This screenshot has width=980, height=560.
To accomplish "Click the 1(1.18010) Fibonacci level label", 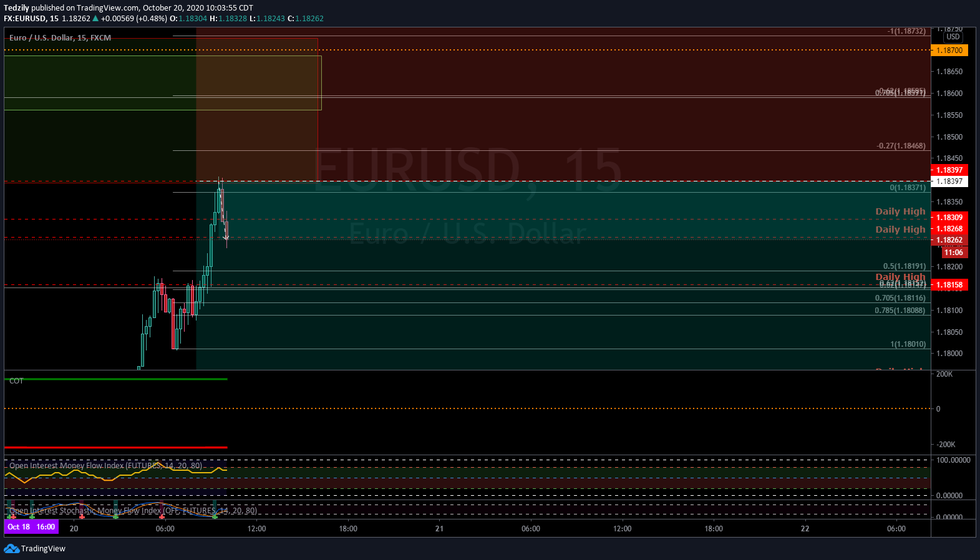I will click(x=908, y=344).
